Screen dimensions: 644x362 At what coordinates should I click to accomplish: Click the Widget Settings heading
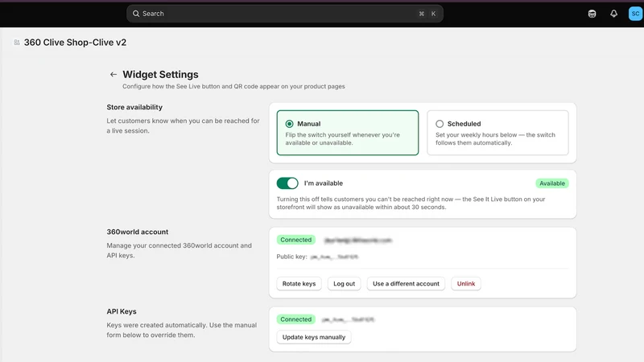click(160, 74)
